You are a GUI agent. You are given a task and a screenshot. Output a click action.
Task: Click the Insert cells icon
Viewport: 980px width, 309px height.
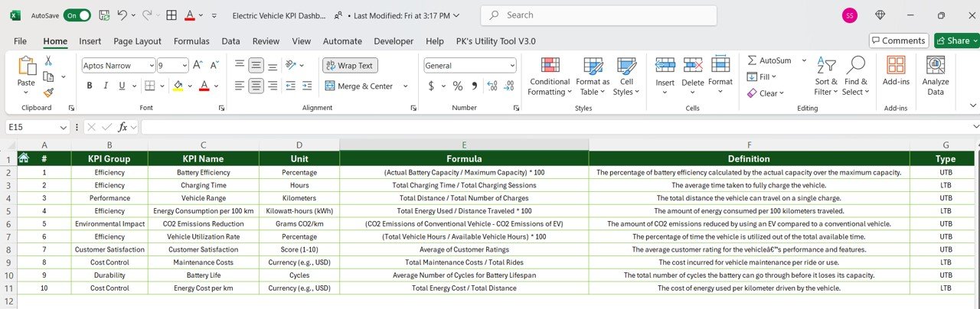665,66
